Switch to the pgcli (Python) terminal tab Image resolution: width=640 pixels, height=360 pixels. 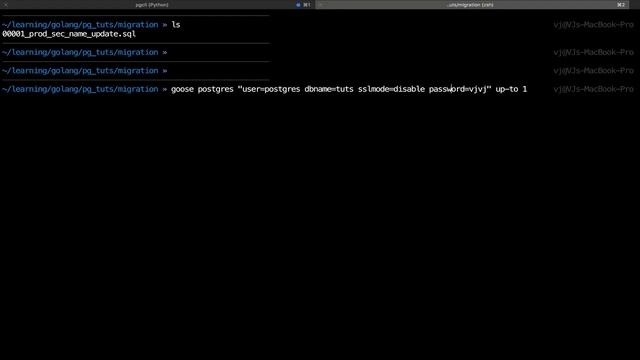click(151, 5)
